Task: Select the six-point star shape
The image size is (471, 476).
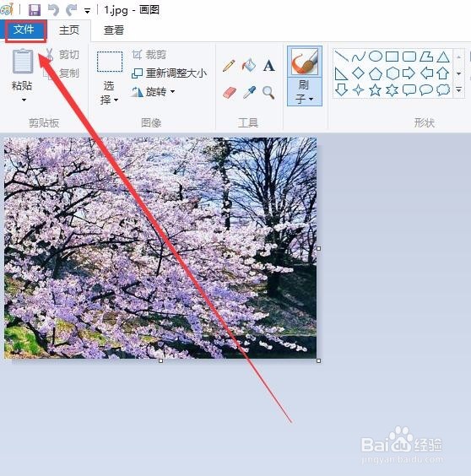Action: pos(392,90)
